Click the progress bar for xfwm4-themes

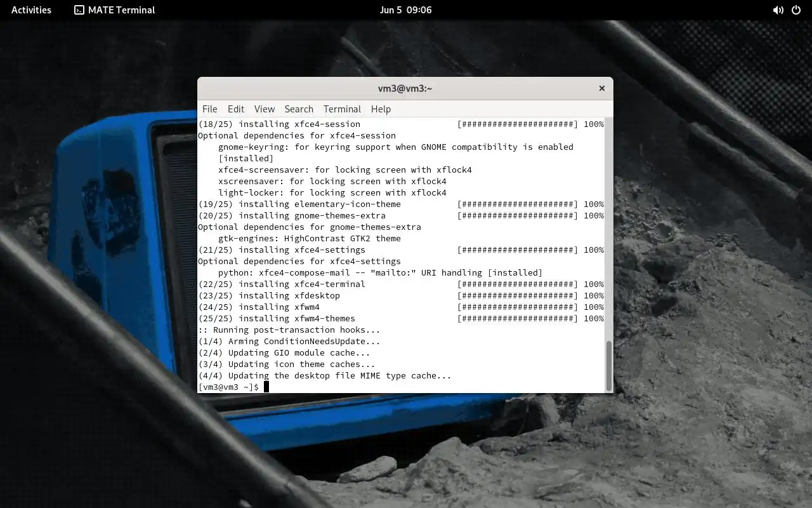[518, 318]
